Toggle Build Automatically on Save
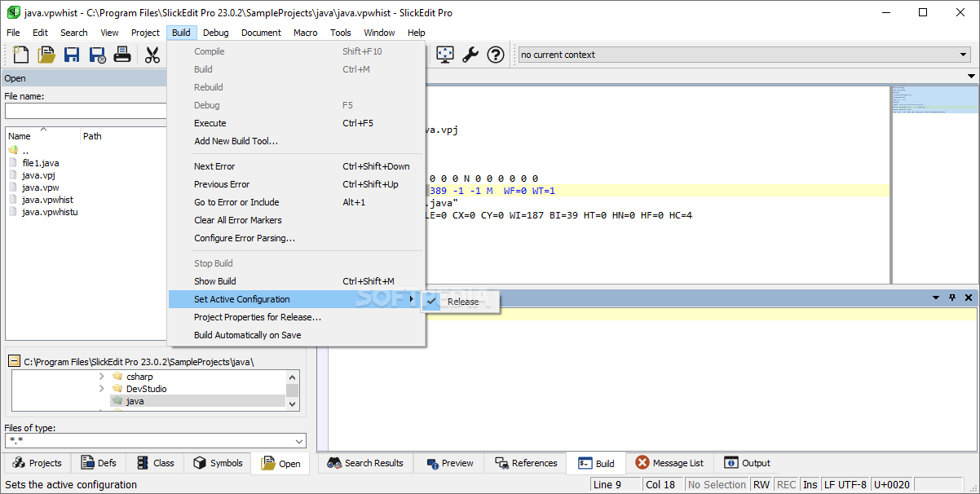980x494 pixels. [x=296, y=335]
